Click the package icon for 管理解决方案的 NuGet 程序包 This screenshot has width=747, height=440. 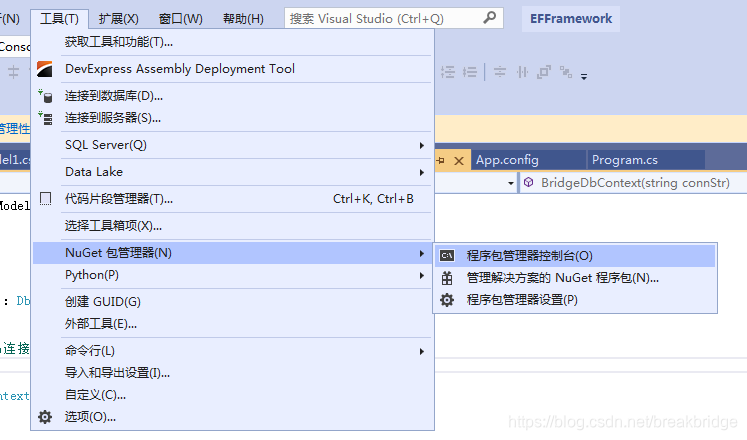pos(447,278)
